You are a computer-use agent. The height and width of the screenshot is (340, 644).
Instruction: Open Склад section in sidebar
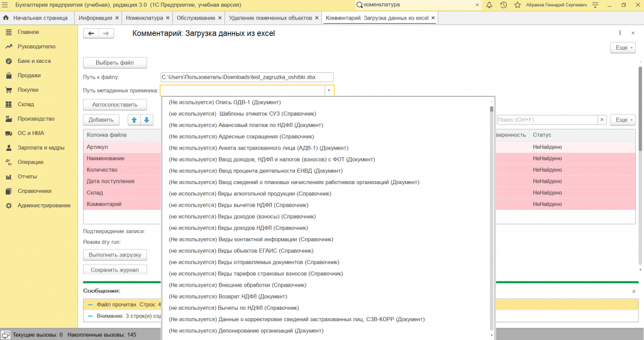pos(26,104)
